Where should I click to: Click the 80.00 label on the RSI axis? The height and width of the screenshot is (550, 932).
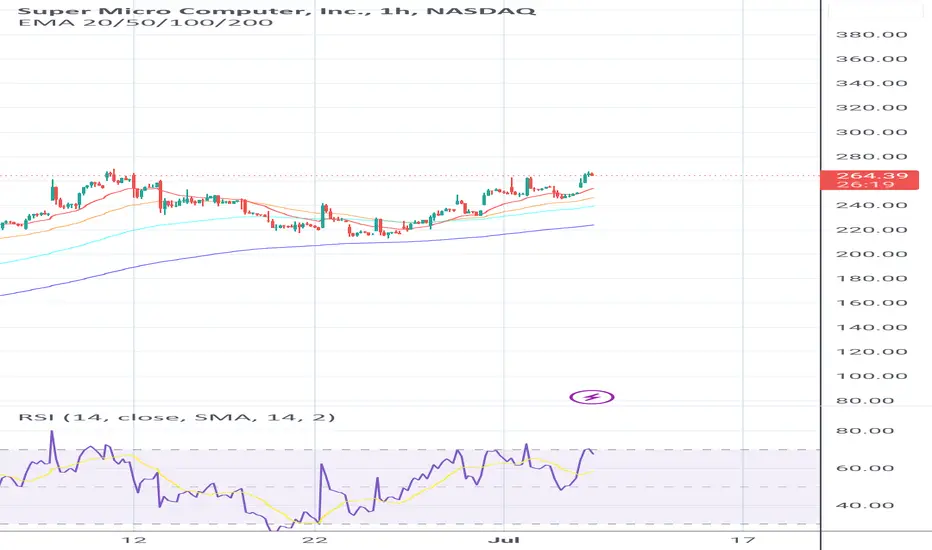(865, 430)
